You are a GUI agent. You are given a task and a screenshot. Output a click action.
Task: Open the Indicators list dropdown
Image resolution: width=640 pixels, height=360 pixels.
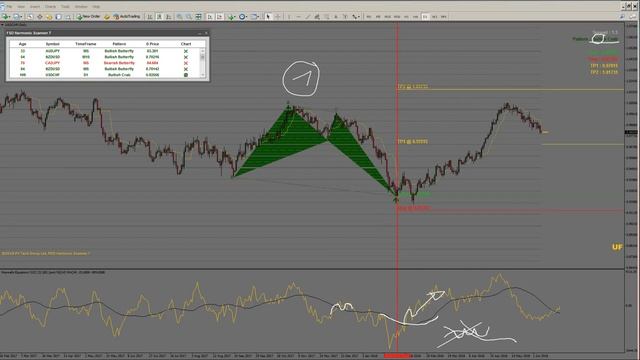click(x=231, y=17)
